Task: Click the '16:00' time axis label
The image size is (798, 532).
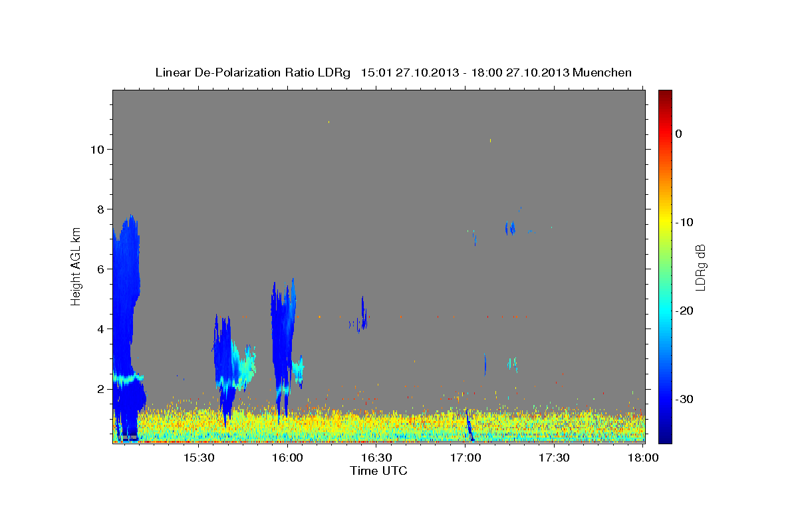Action: click(287, 458)
